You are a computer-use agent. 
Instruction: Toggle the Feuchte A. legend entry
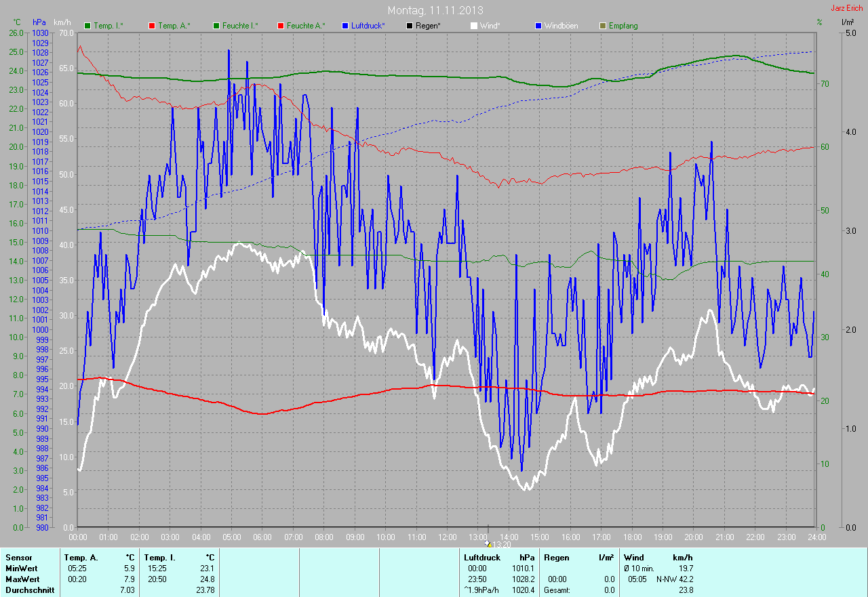point(301,26)
